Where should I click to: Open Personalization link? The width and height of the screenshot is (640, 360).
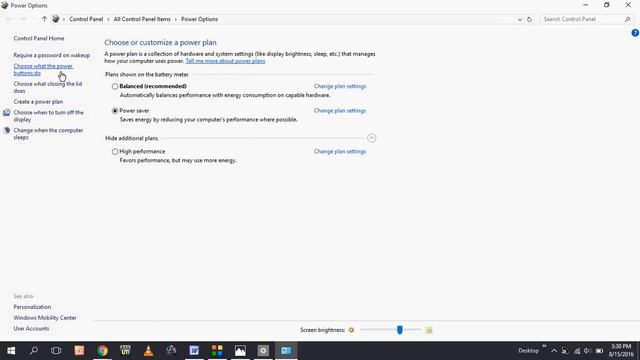[x=32, y=307]
